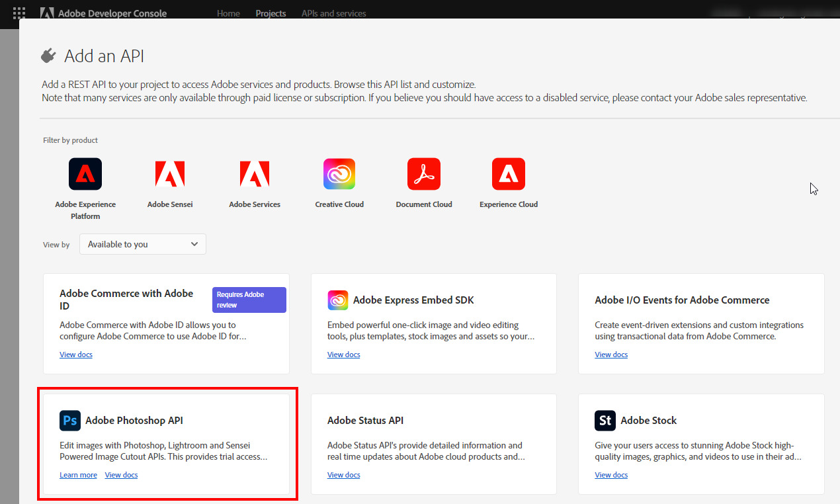
Task: Click Learn more on Photoshop API card
Action: pos(78,475)
